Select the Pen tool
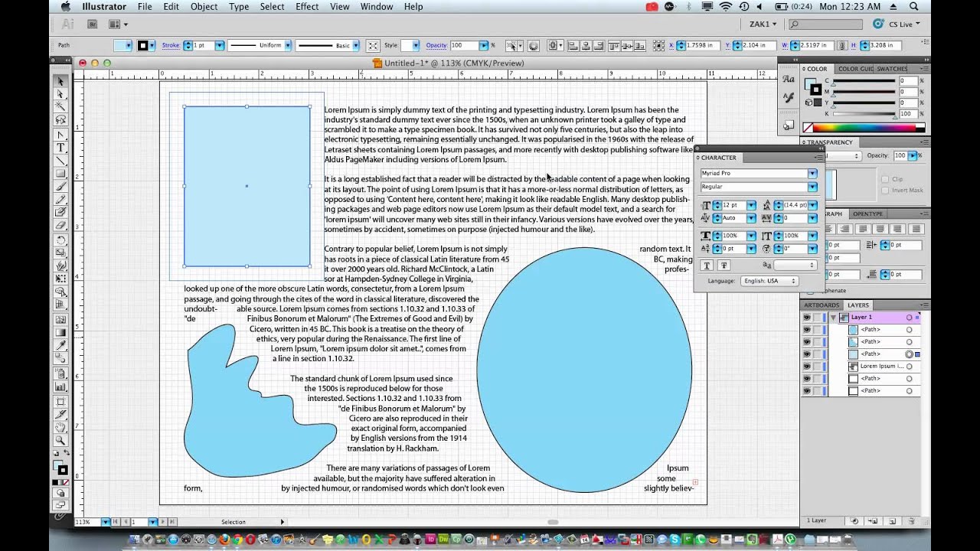 [x=60, y=135]
